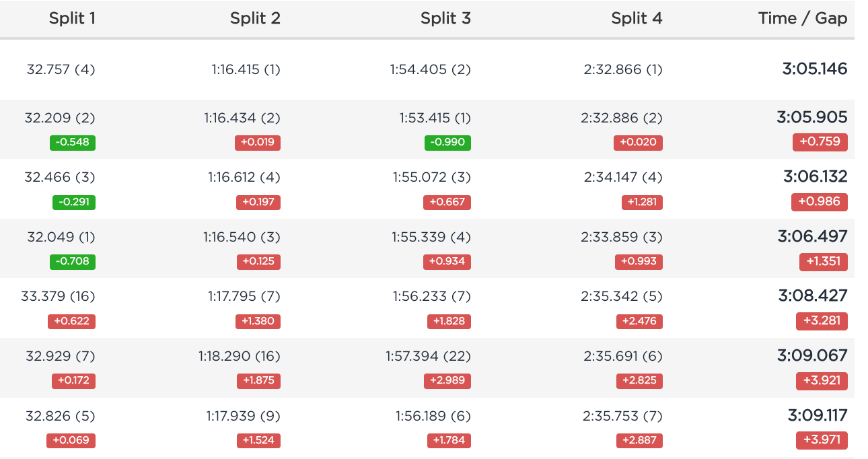Select the Split 4 column header
Screen dimensions: 868x459
(637, 19)
